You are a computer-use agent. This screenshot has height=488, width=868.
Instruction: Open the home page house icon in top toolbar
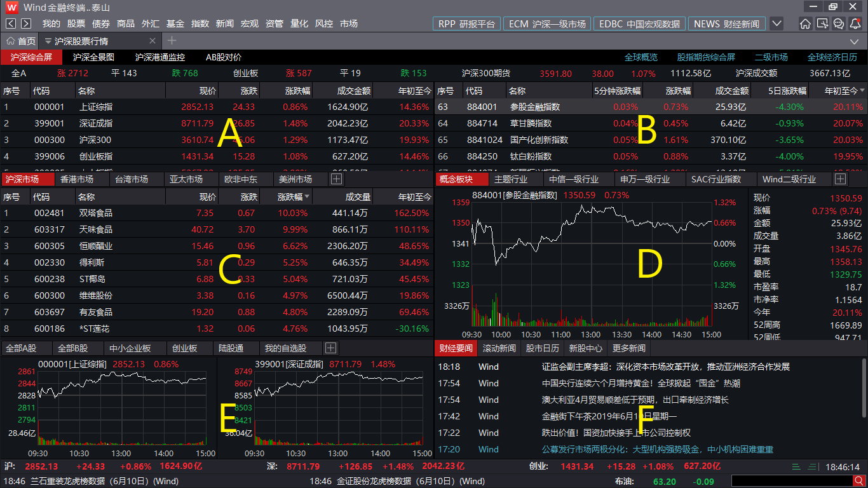(x=805, y=24)
